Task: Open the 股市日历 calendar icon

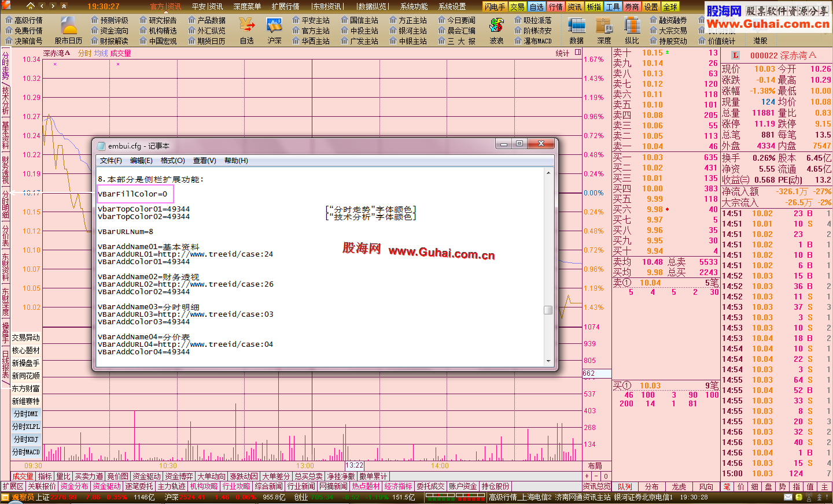Action: click(x=69, y=30)
